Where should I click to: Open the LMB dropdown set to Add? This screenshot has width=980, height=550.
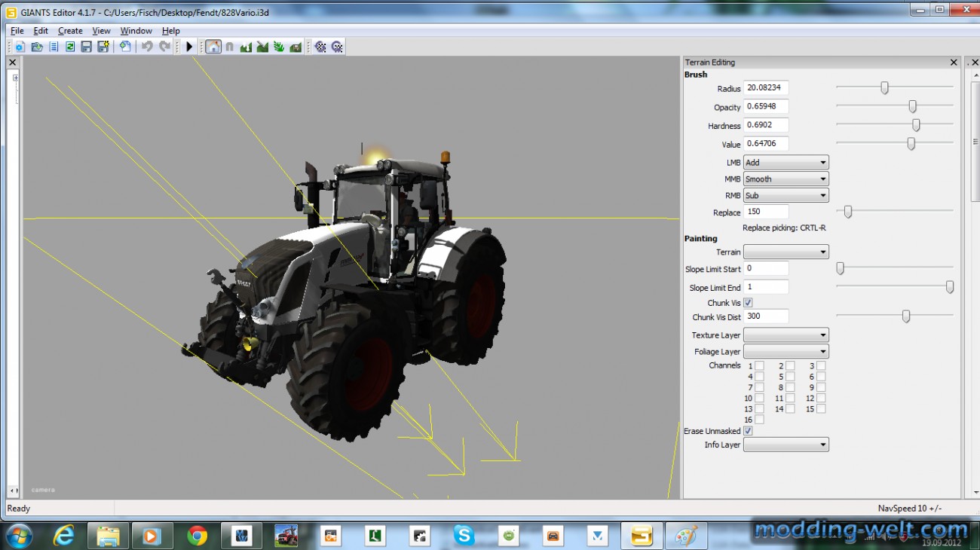click(x=786, y=162)
